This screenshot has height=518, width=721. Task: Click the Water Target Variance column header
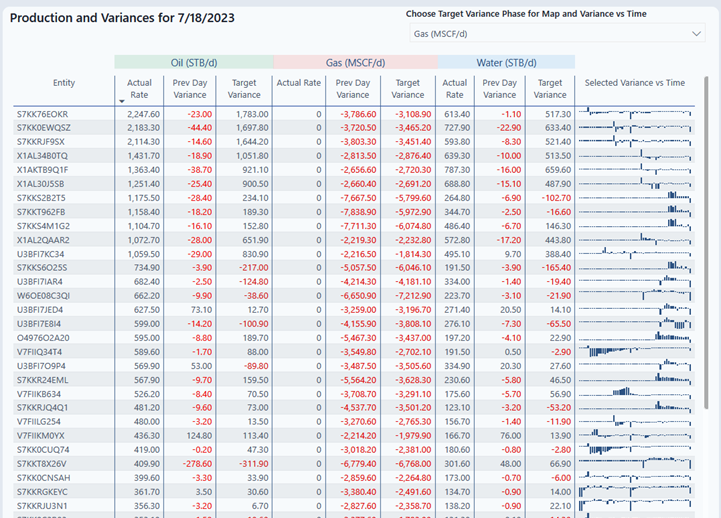(550, 89)
